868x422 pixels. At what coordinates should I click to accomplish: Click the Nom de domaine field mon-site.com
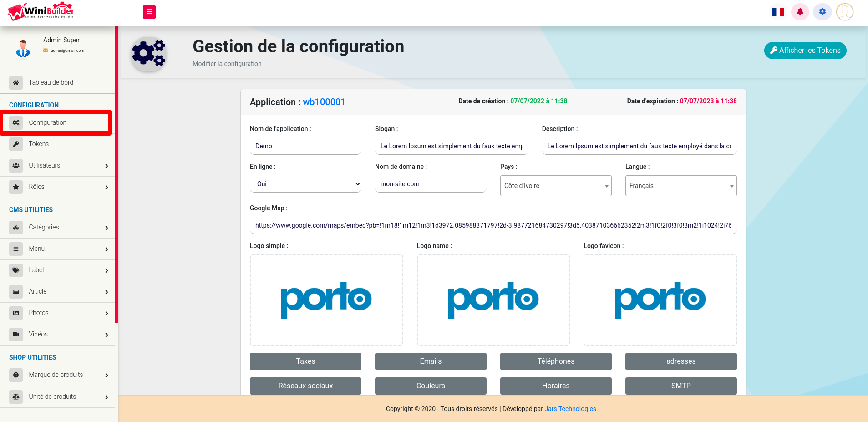pyautogui.click(x=431, y=184)
